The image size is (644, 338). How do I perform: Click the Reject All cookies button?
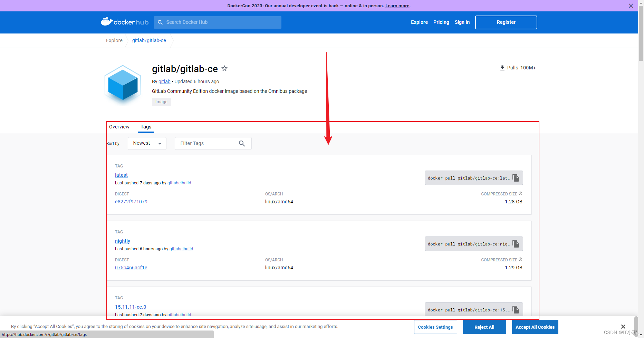tap(484, 327)
